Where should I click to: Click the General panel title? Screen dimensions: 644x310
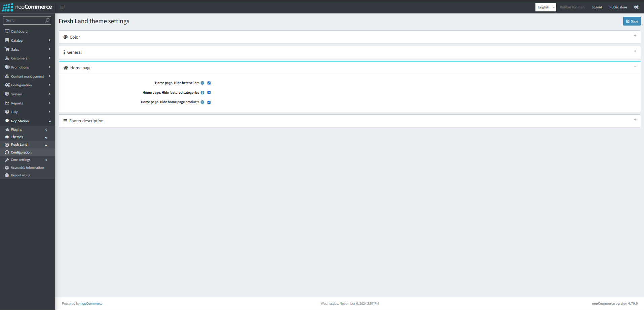[x=74, y=52]
